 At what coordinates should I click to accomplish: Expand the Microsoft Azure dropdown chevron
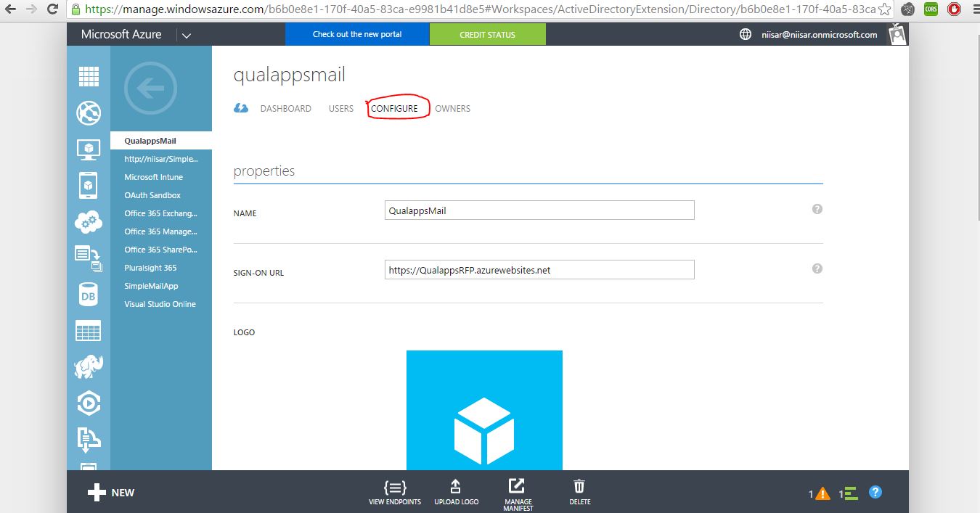pos(186,36)
